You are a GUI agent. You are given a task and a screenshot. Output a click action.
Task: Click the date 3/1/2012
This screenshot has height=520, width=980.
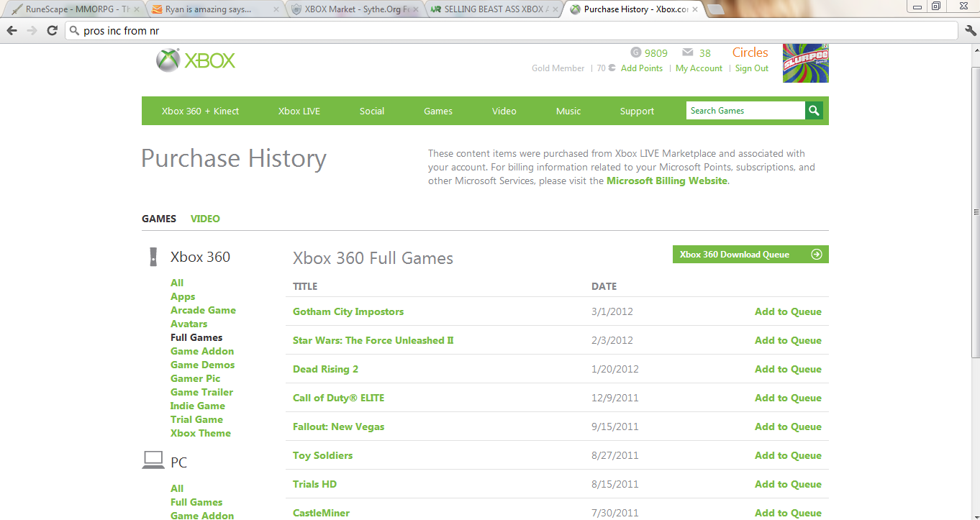[x=612, y=311]
